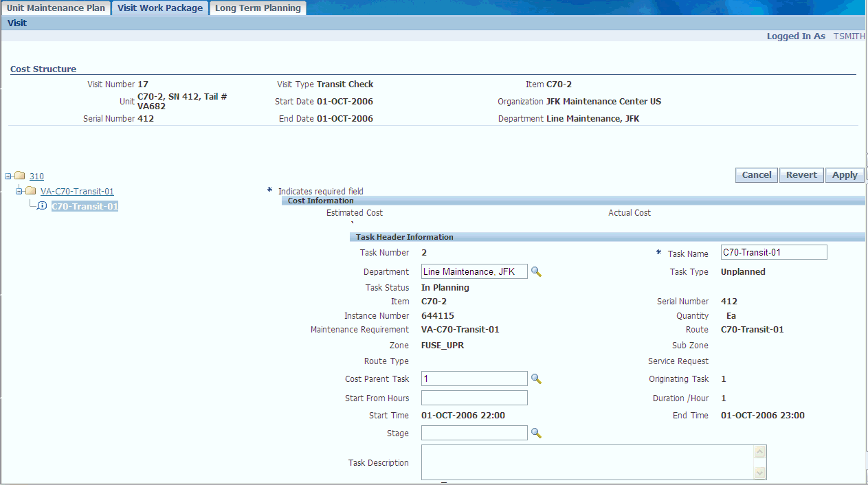Screen dimensions: 868x485
Task: Click the Start Time value 01-OCT-2006 22:00
Action: click(x=463, y=416)
